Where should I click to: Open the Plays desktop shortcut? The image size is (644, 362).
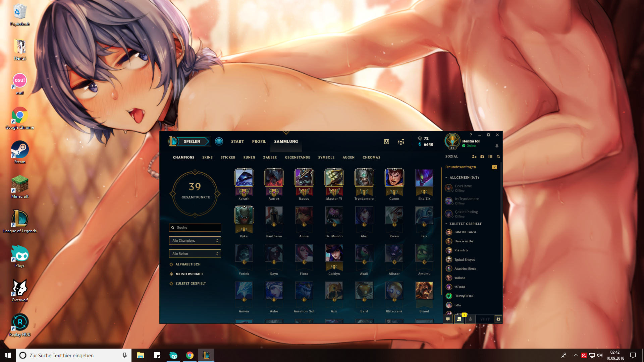click(20, 256)
